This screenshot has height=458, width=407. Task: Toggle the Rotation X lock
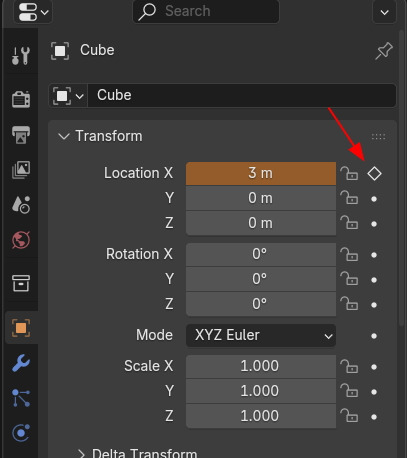pyautogui.click(x=349, y=255)
